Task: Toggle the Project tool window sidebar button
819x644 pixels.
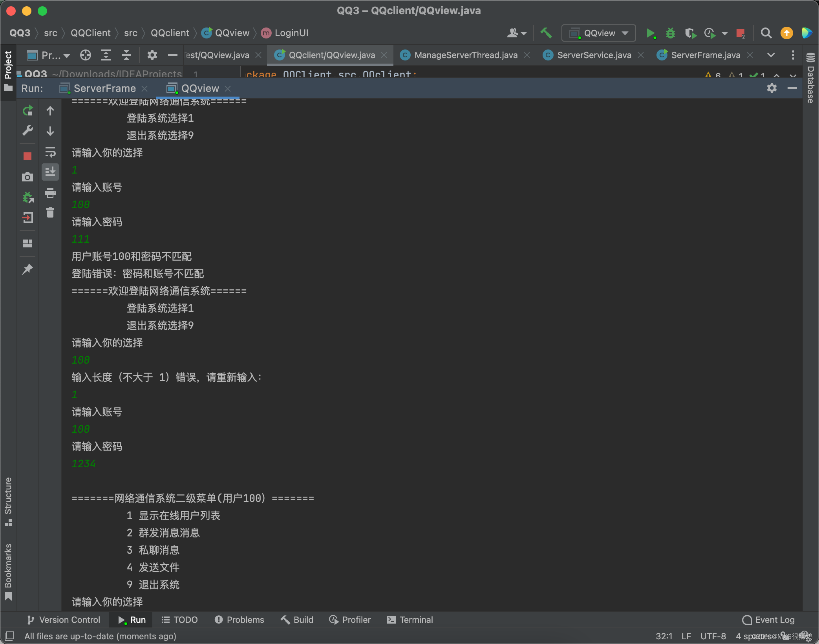Action: (8, 71)
